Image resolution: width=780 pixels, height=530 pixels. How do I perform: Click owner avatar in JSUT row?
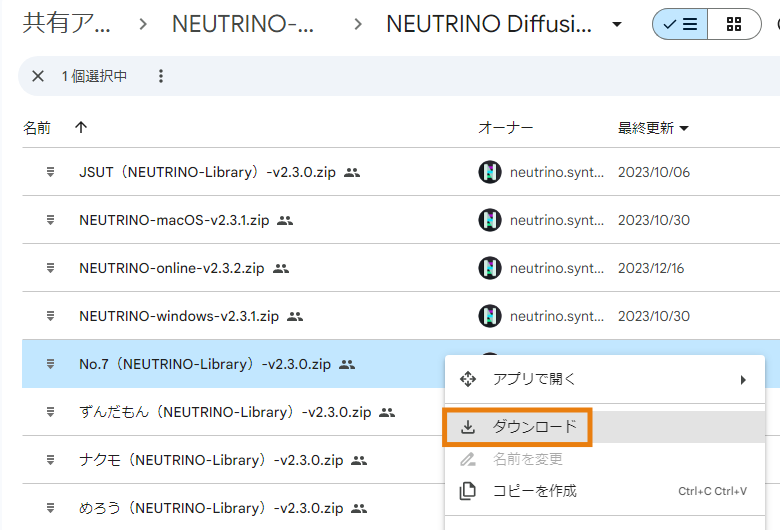click(489, 172)
